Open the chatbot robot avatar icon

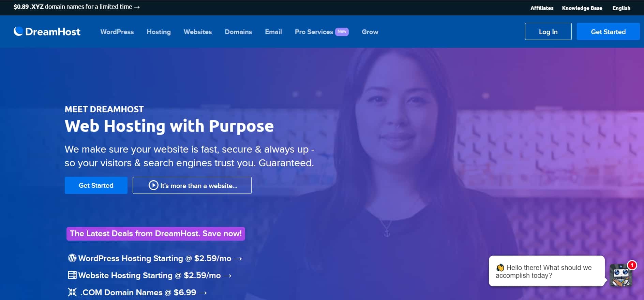[620, 275]
